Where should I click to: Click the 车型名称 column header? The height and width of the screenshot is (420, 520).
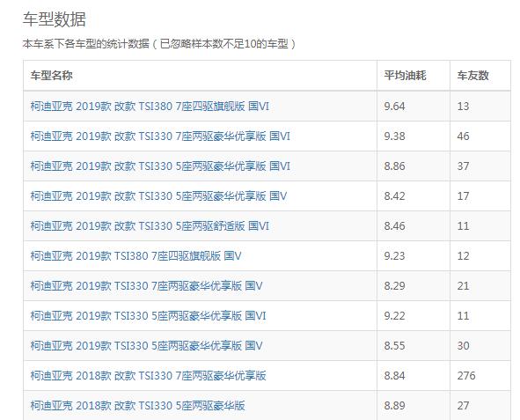(x=51, y=76)
